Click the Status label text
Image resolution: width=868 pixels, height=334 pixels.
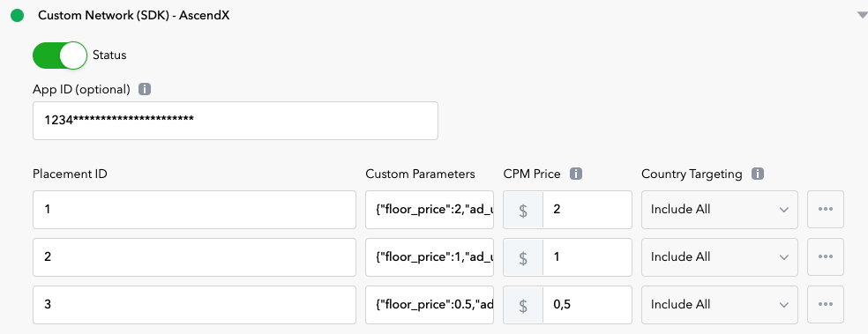point(109,56)
